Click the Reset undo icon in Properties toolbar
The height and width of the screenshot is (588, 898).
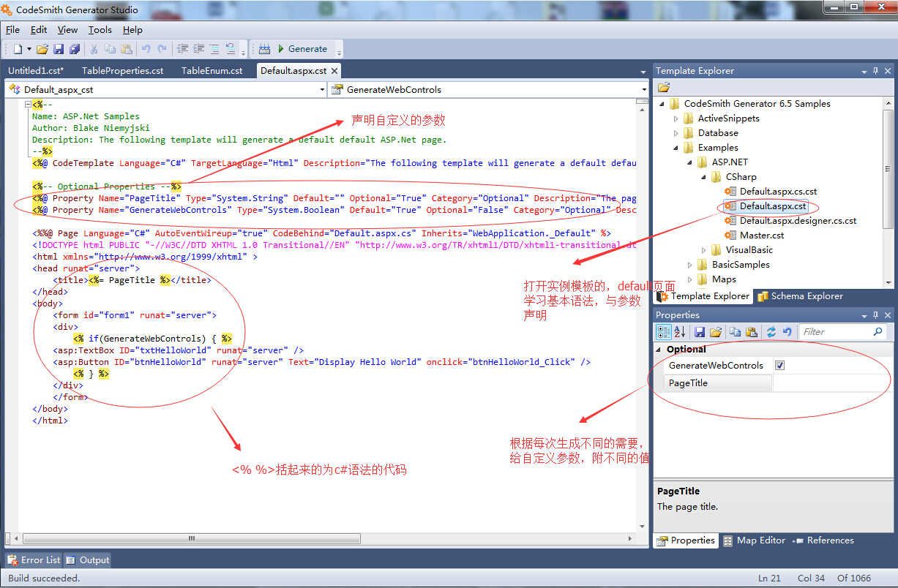click(787, 332)
